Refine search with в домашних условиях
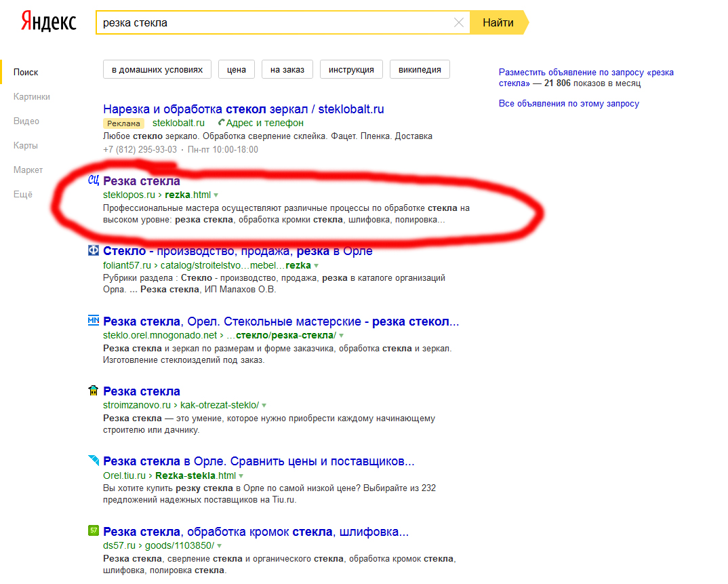This screenshot has width=728, height=584. (x=157, y=69)
